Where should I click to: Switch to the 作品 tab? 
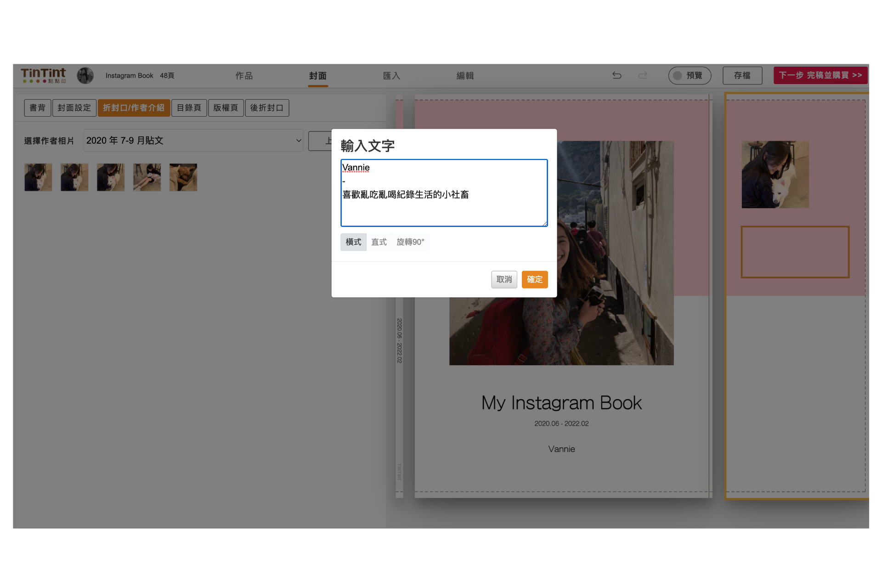[x=244, y=76]
